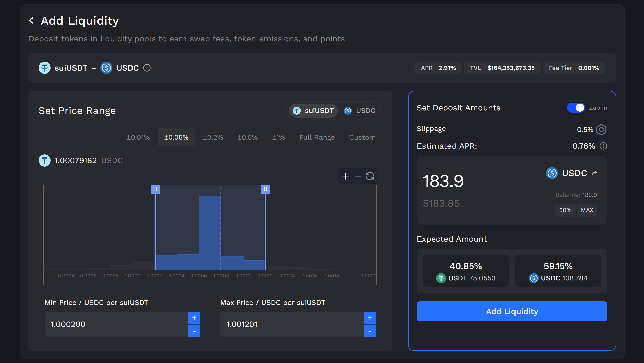The height and width of the screenshot is (363, 644).
Task: Reset the chart view with refresh icon
Action: (x=370, y=176)
